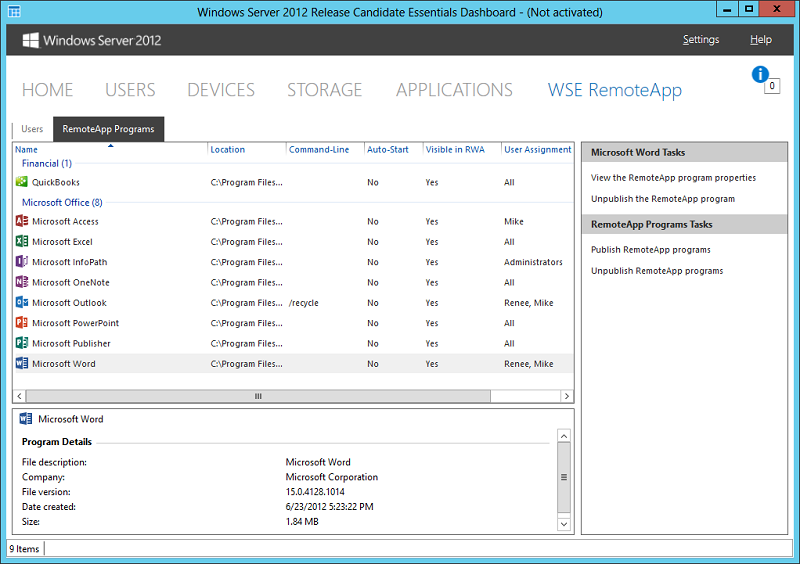Click the file version 15.0.4128.1014
Image resolution: width=800 pixels, height=564 pixels.
315,492
